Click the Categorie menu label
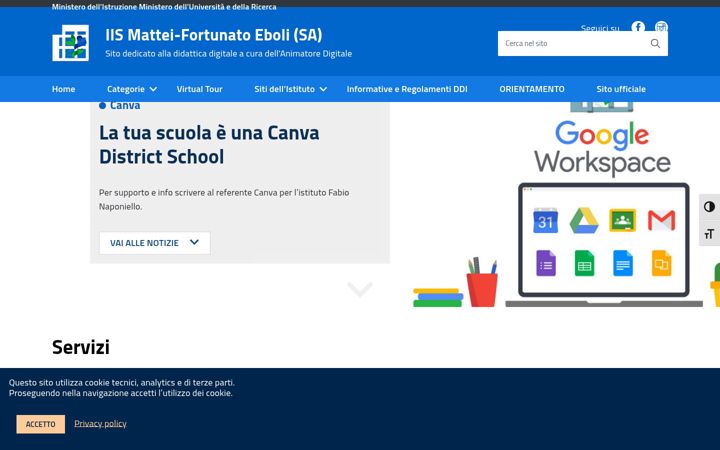Viewport: 720px width, 450px height. point(125,89)
